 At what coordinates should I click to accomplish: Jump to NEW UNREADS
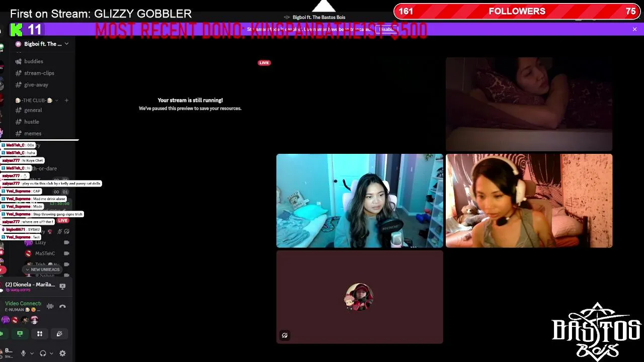coord(42,269)
